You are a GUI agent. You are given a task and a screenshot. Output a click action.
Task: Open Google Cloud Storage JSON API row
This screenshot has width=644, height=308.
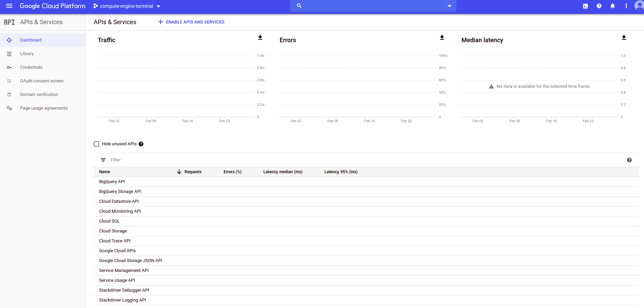[366, 261]
